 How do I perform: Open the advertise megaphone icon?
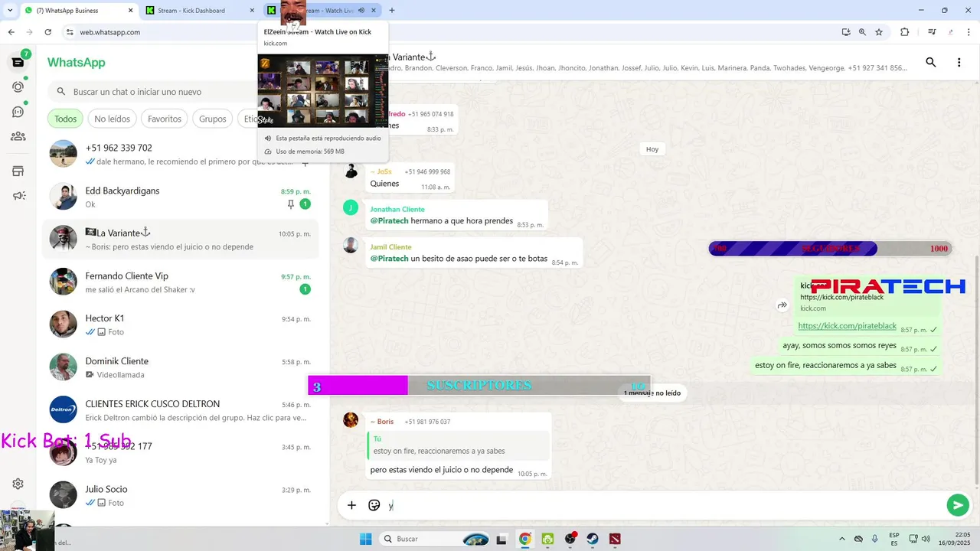coord(18,195)
